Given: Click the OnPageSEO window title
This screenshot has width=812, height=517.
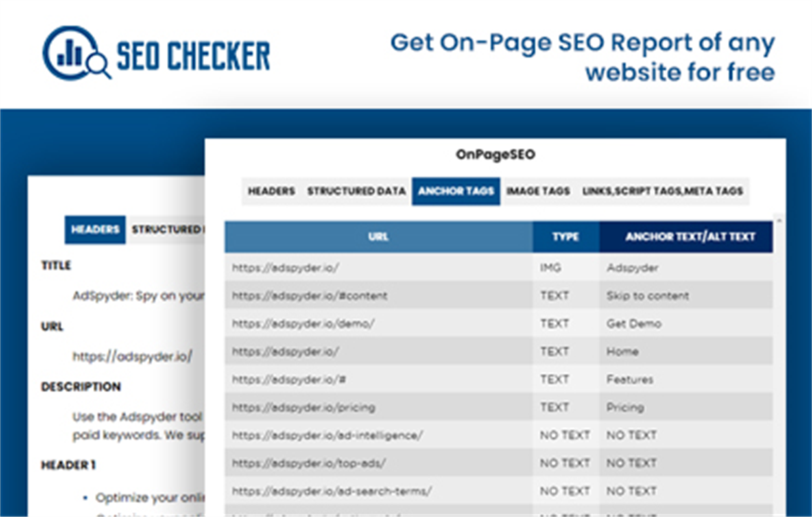Looking at the screenshot, I should click(x=495, y=155).
